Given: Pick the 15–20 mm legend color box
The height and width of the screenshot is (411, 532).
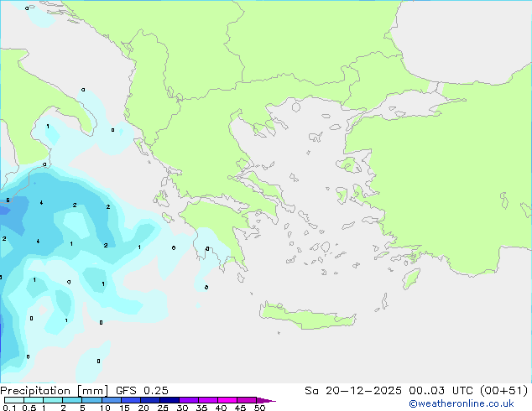Looking at the screenshot, I should [x=130, y=400].
